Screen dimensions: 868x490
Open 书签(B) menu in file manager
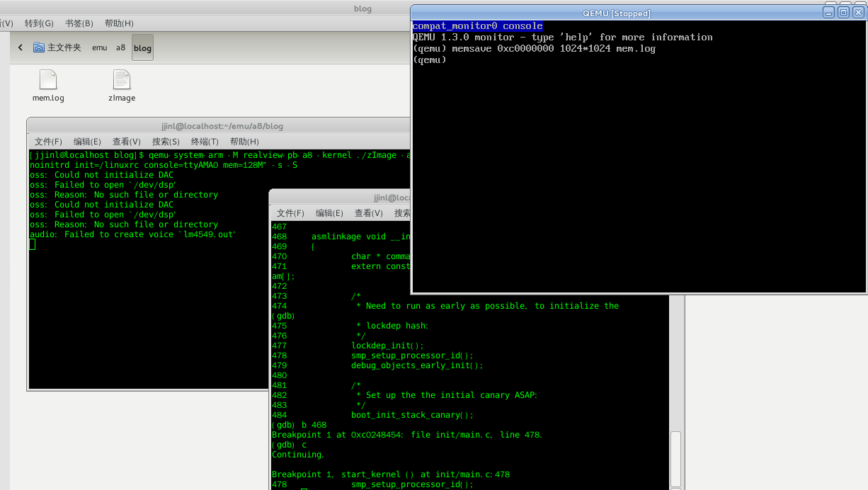pos(79,23)
